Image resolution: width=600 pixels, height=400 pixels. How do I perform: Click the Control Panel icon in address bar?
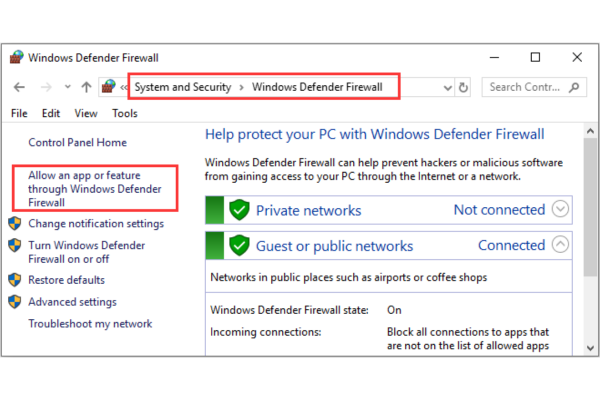[x=110, y=88]
